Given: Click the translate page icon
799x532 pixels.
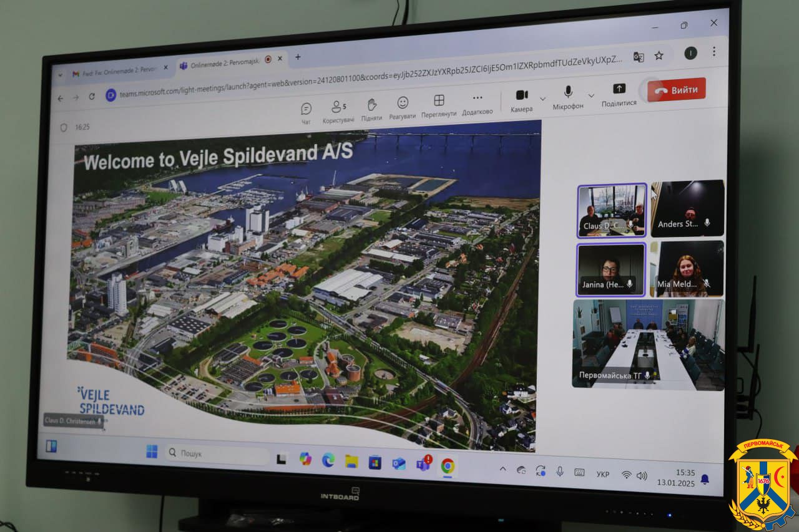Looking at the screenshot, I should (639, 57).
